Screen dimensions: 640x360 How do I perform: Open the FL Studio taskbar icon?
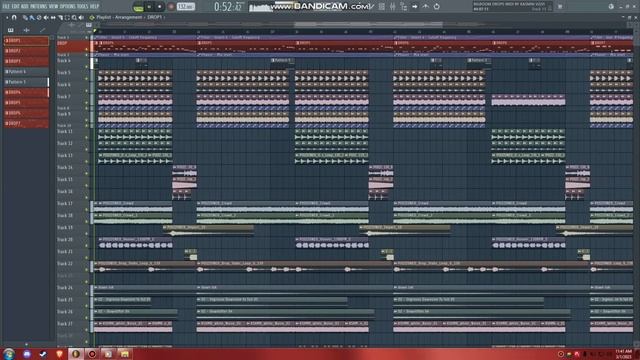point(76,354)
